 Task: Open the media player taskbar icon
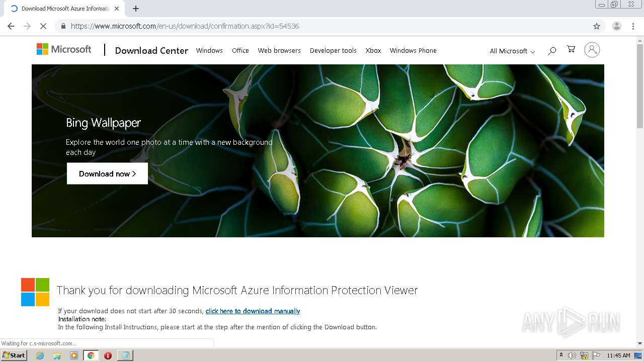(x=74, y=355)
